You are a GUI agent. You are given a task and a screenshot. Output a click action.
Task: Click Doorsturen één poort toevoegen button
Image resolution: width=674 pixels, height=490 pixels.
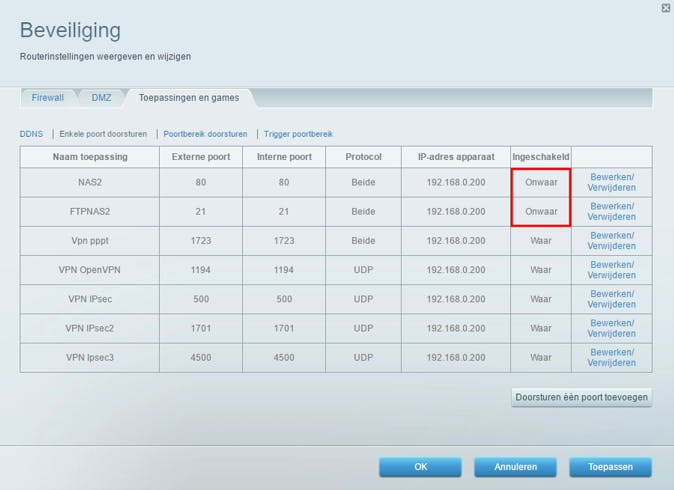tap(582, 397)
